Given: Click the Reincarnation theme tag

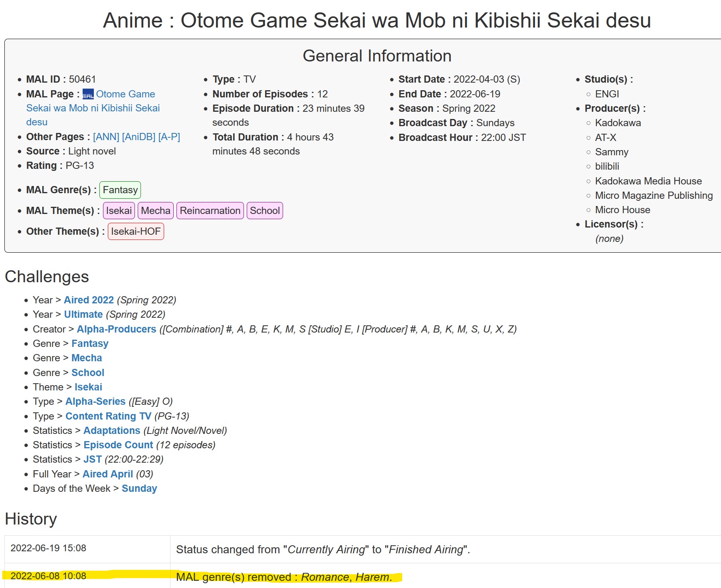Looking at the screenshot, I should 210,211.
